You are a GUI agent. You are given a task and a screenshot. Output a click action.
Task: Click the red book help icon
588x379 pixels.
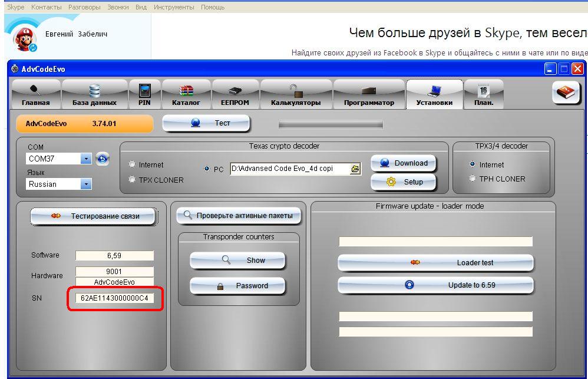(566, 93)
